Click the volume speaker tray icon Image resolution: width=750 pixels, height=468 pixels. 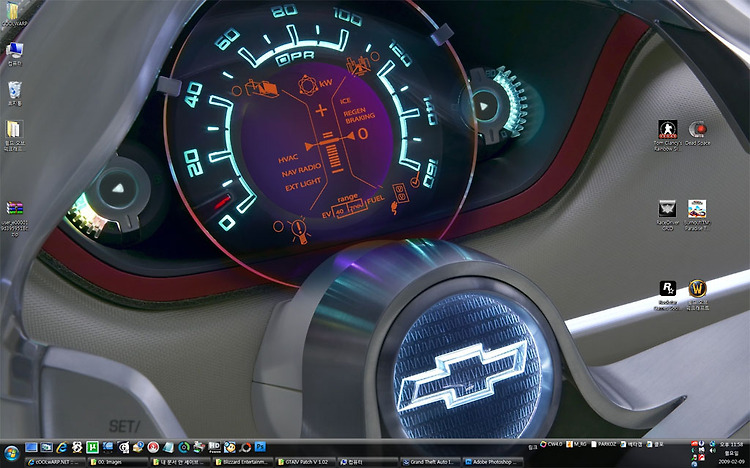tap(713, 450)
